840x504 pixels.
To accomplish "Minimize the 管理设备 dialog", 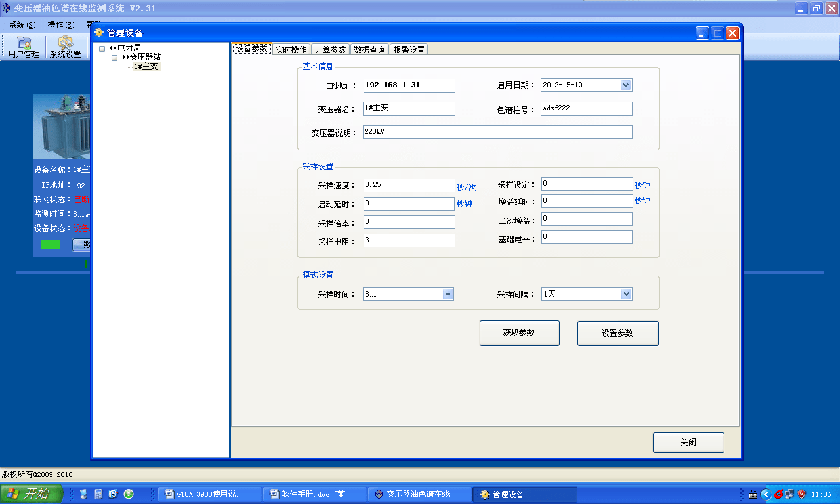I will 703,33.
